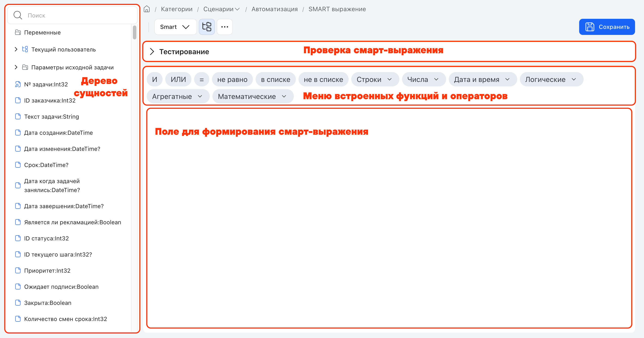
Task: Click the file icon of Количество смен срока
Action: pos(18,319)
